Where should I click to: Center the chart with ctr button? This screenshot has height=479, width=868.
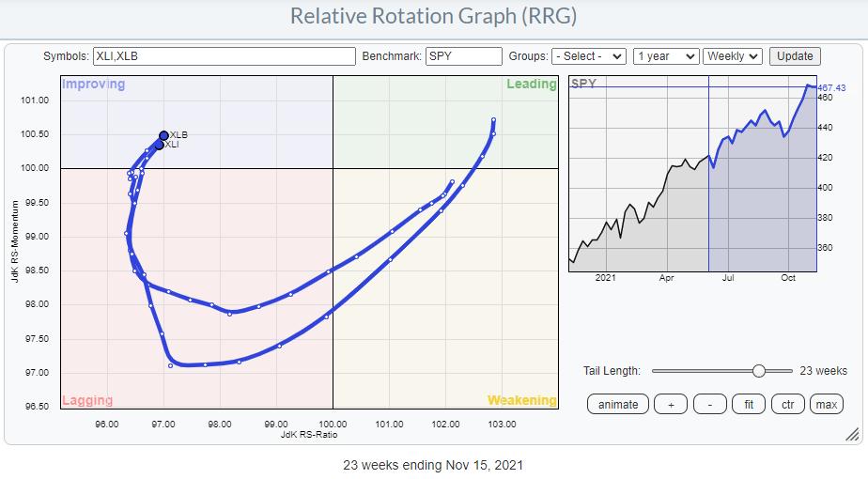point(787,405)
